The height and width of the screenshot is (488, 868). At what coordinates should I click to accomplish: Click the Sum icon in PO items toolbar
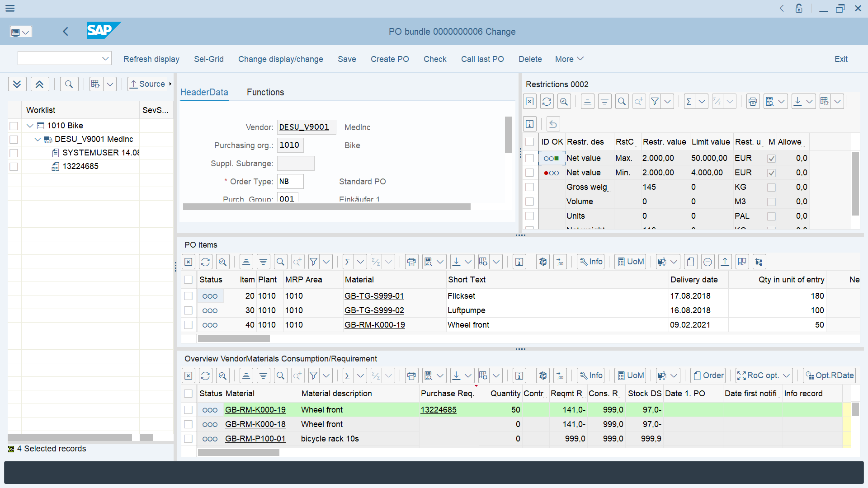tap(347, 262)
